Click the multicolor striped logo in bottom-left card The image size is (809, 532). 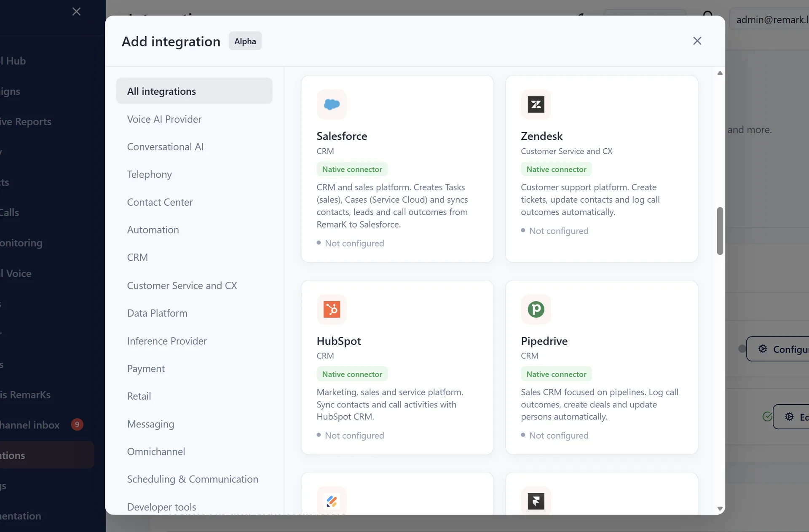(332, 501)
